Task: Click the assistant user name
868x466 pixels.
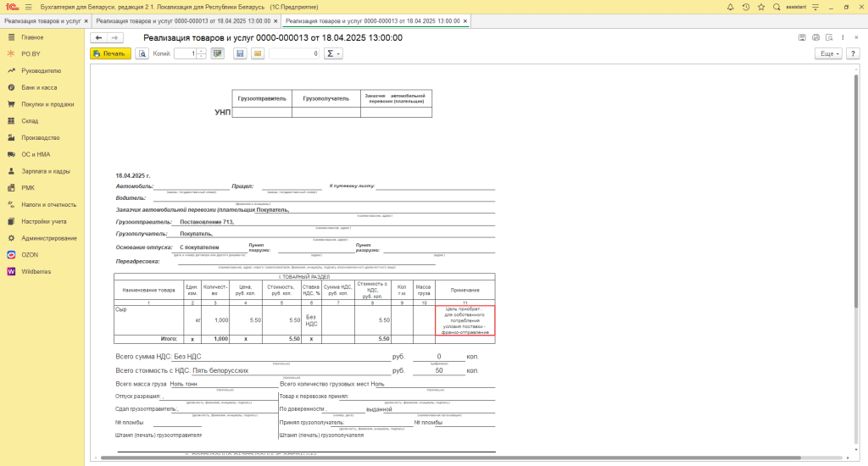Action: 796,7
